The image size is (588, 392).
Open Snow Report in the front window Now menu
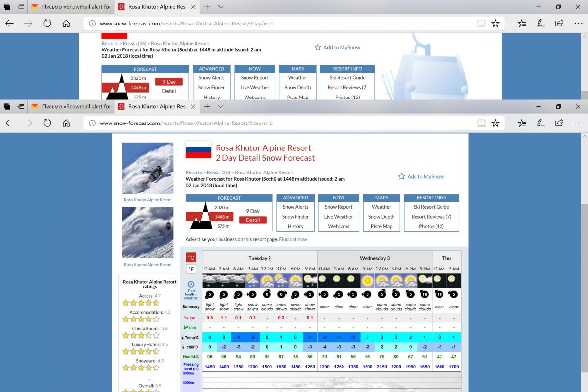pos(339,207)
